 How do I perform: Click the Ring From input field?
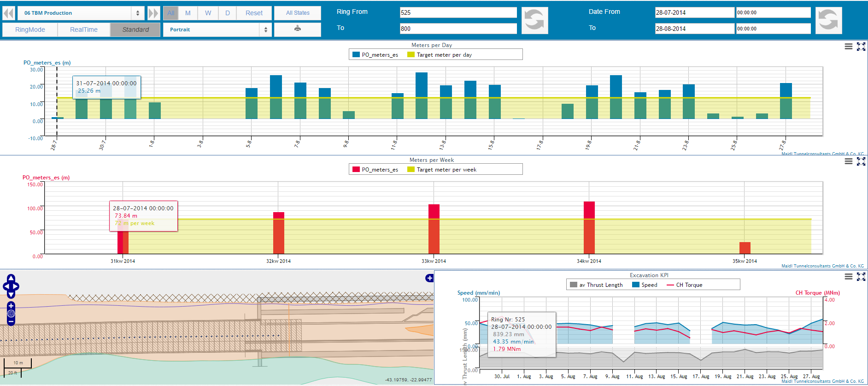[x=458, y=12]
